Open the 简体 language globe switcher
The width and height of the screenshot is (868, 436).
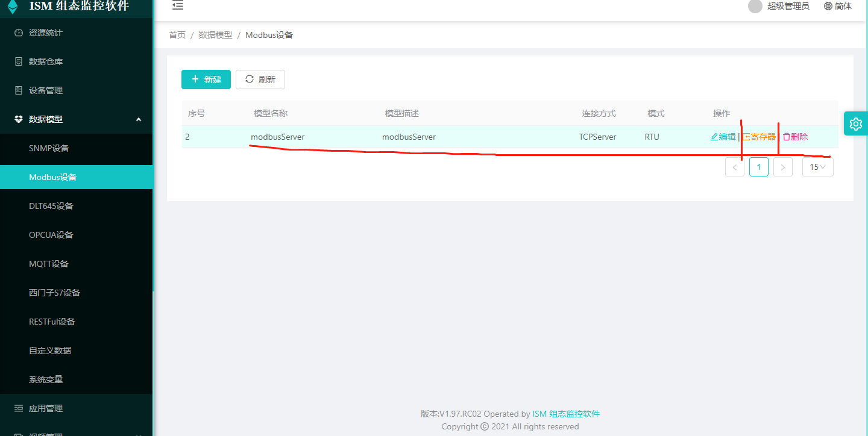pos(838,6)
